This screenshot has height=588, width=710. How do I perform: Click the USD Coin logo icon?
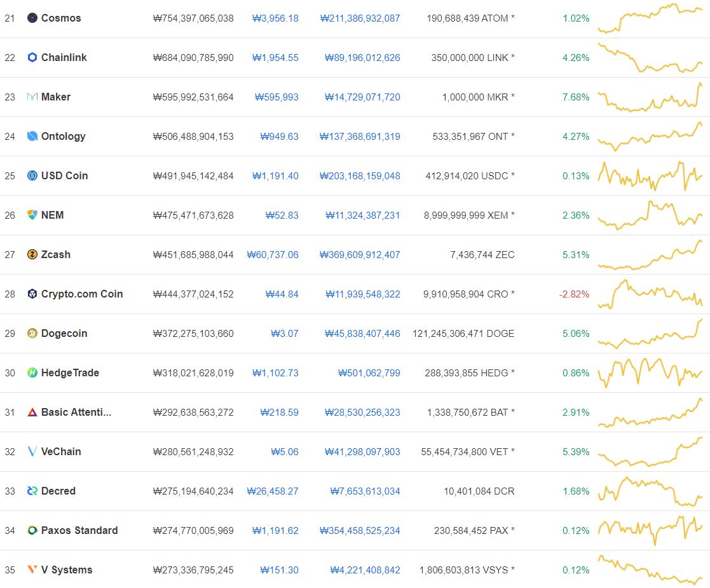tap(32, 176)
